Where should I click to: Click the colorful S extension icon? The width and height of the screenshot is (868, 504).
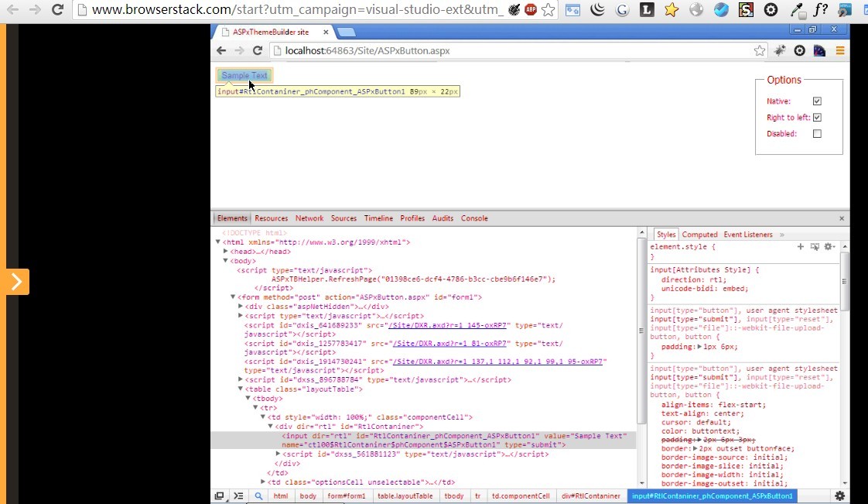coord(746,9)
